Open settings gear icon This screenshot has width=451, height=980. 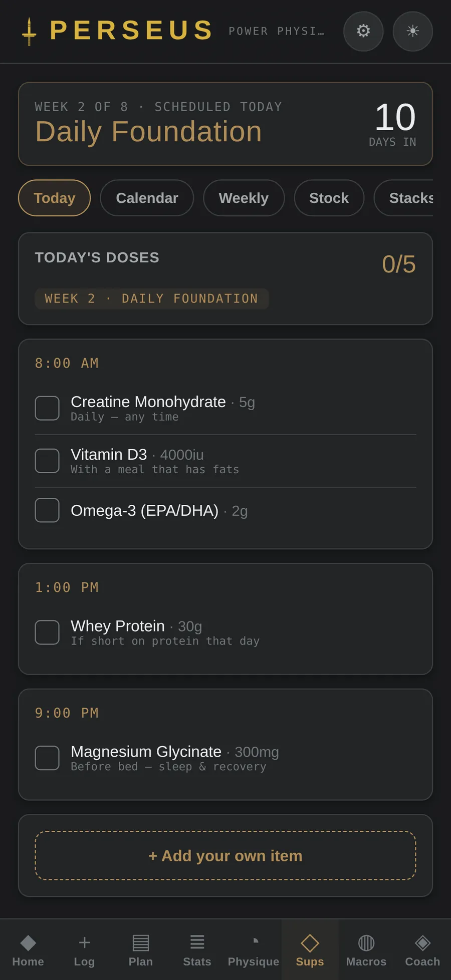(363, 31)
